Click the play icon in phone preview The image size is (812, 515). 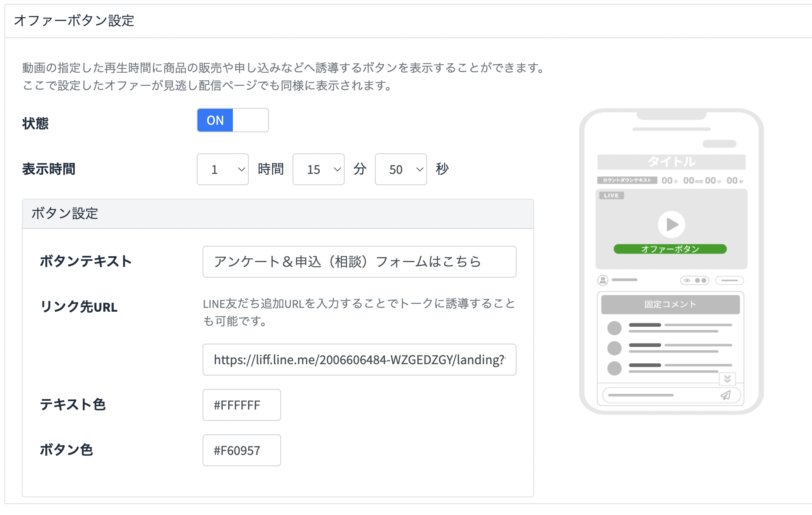pos(671,224)
